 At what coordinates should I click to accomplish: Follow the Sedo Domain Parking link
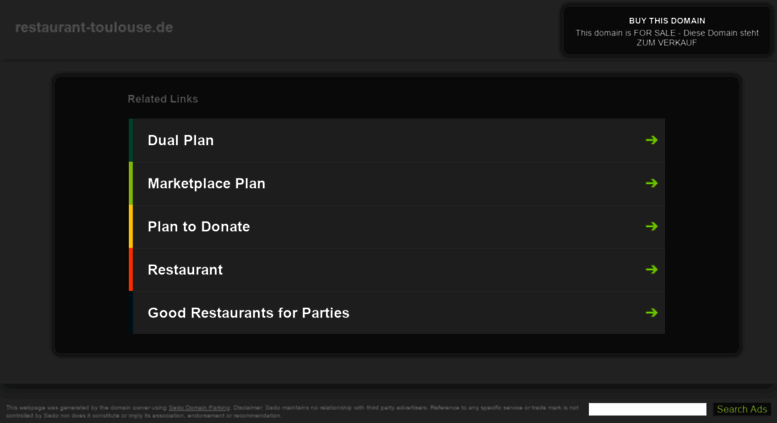tap(199, 408)
